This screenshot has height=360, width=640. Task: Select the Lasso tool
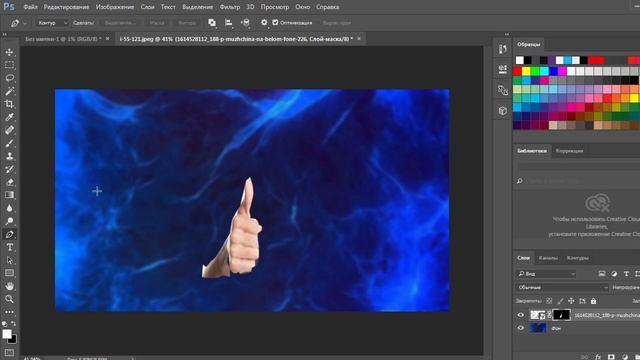tap(9, 78)
